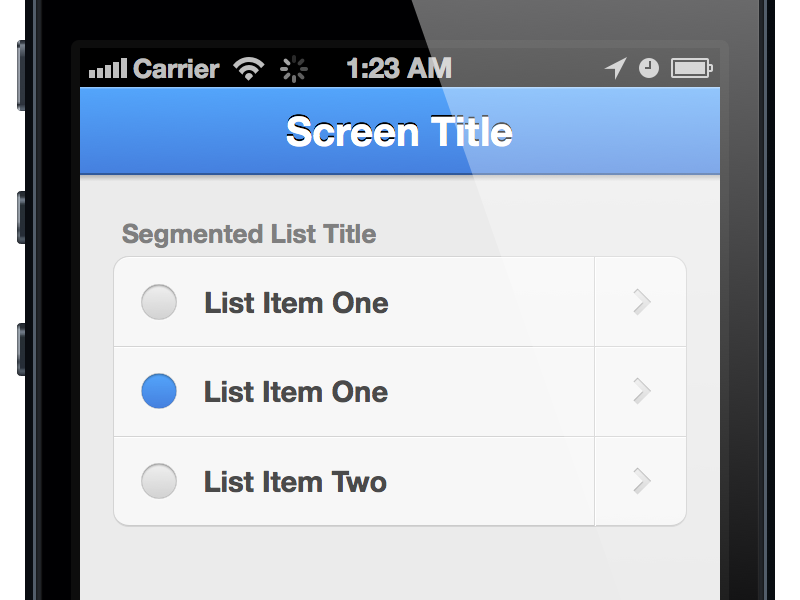800x600 pixels.
Task: Tap the location services arrow icon
Action: pyautogui.click(x=614, y=68)
